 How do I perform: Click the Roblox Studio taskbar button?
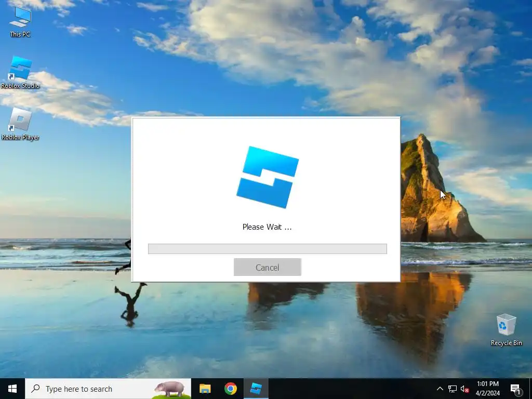pos(256,389)
